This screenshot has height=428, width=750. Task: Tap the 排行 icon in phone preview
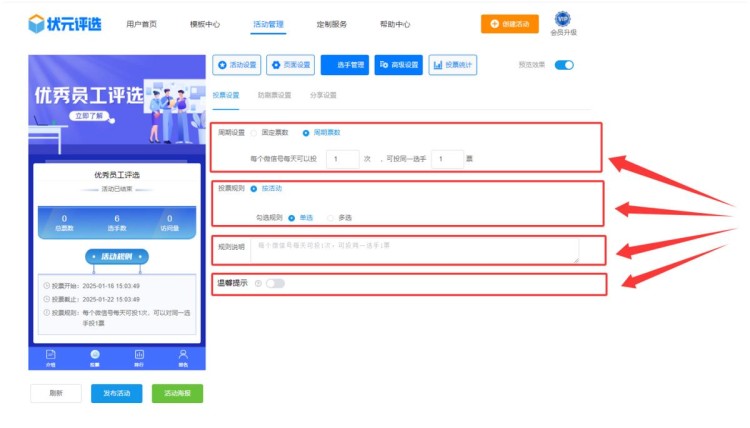(x=139, y=356)
